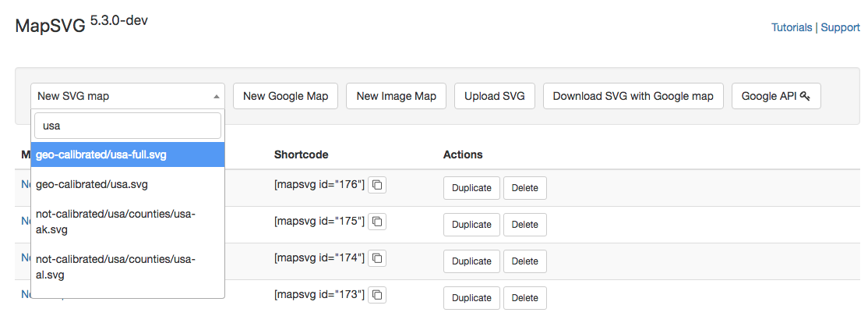Delete the map with id 173

[525, 298]
